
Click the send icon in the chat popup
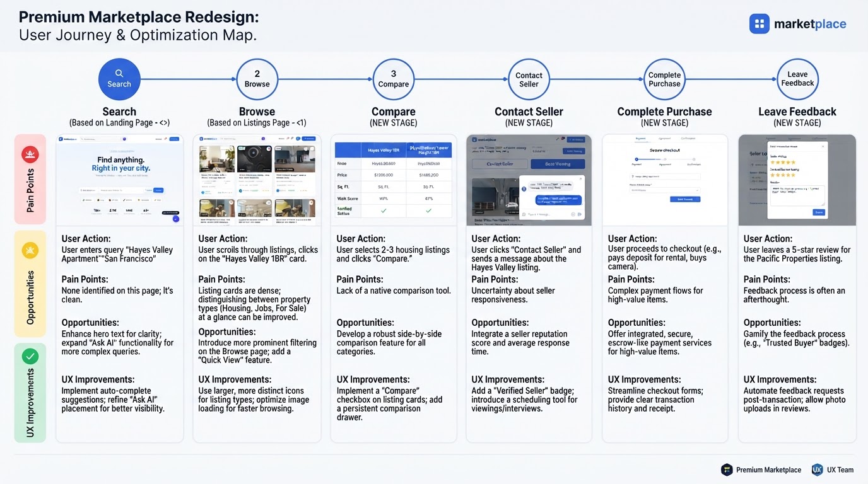(x=580, y=214)
